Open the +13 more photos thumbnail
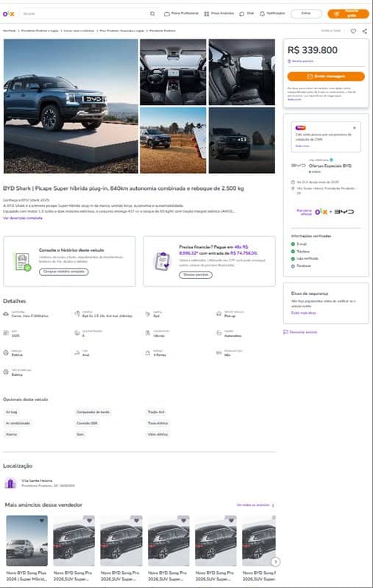Image resolution: width=373 pixels, height=588 pixels. (242, 141)
